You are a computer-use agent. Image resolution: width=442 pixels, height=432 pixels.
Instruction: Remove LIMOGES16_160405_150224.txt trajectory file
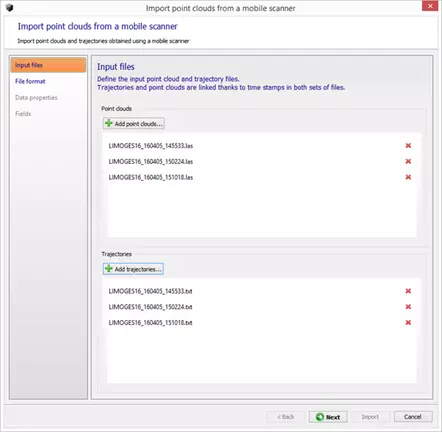coord(408,307)
